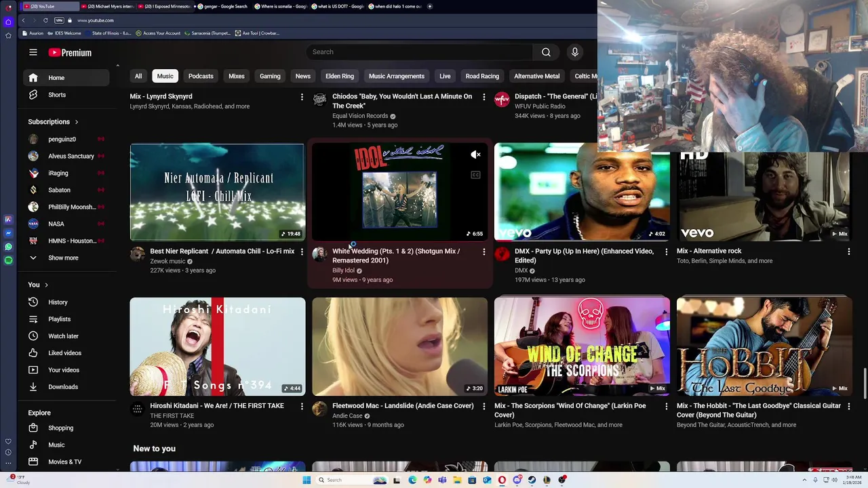Select the All filter chip

click(x=138, y=77)
